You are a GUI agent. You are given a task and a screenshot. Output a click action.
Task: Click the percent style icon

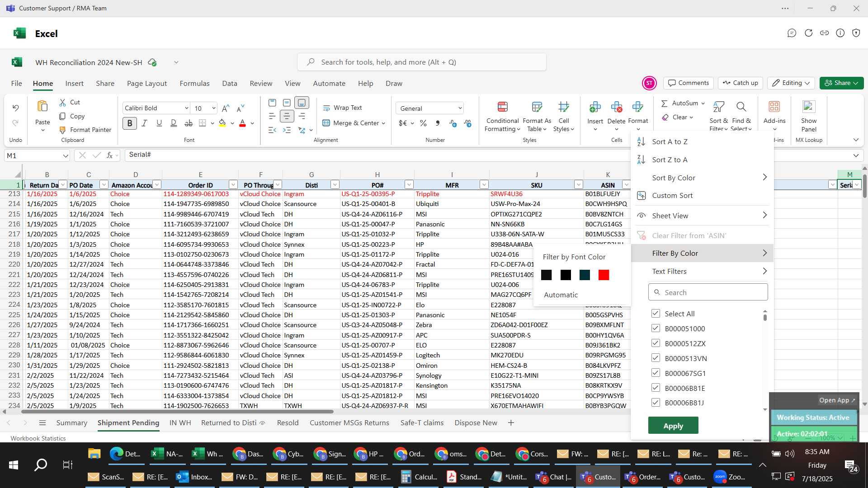(x=423, y=123)
